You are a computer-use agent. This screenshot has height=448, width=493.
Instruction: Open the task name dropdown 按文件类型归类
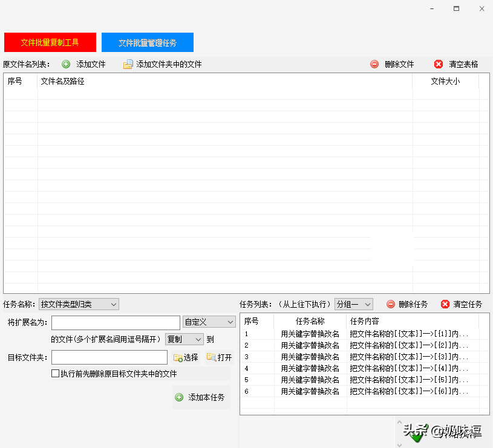click(79, 304)
